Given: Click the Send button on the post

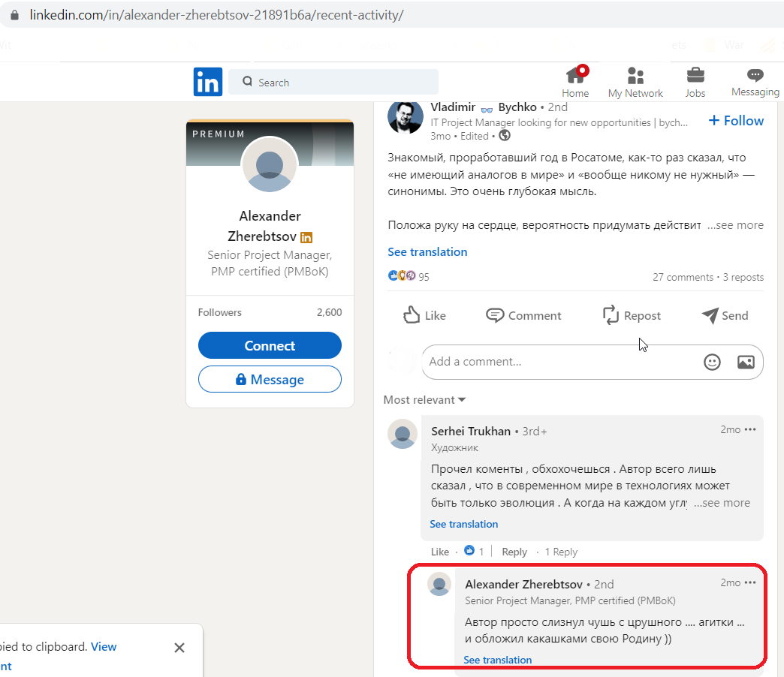Looking at the screenshot, I should point(725,315).
